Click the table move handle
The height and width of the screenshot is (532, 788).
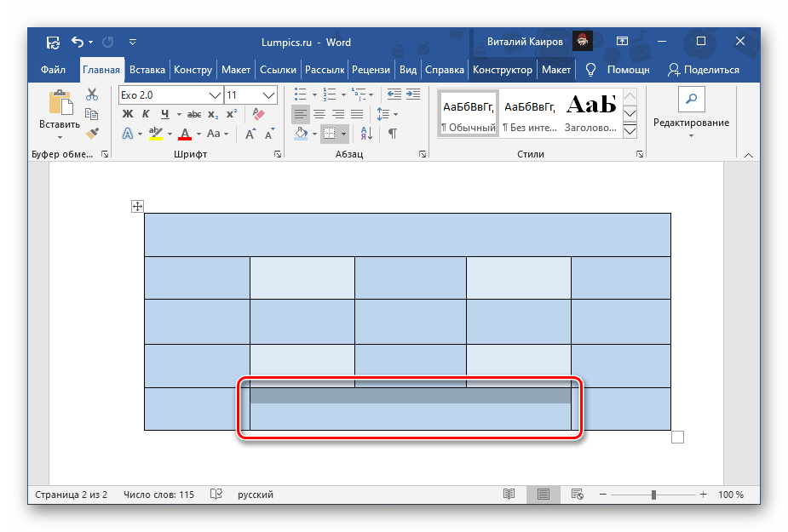pyautogui.click(x=137, y=206)
